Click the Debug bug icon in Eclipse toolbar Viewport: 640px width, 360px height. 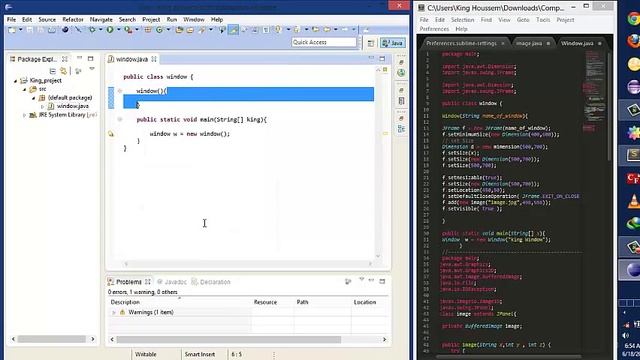click(x=92, y=29)
